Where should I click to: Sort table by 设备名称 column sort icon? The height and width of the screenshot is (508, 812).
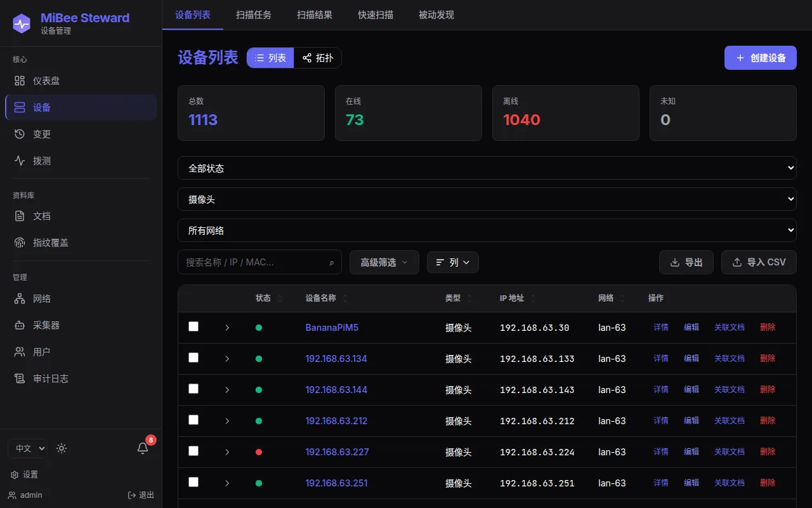pyautogui.click(x=345, y=298)
